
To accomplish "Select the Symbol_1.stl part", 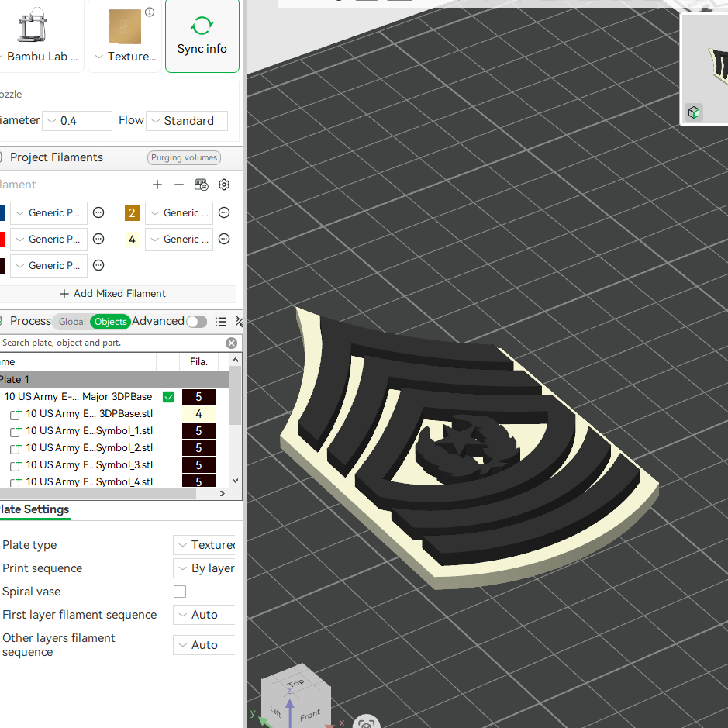I will point(89,431).
